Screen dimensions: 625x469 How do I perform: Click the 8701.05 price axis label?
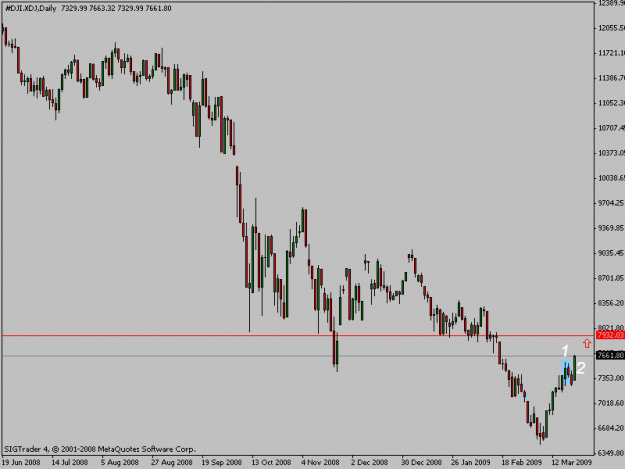pos(611,278)
